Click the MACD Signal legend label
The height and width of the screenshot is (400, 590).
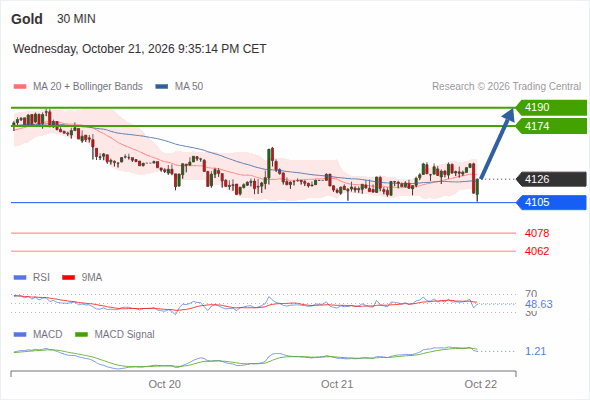(125, 334)
